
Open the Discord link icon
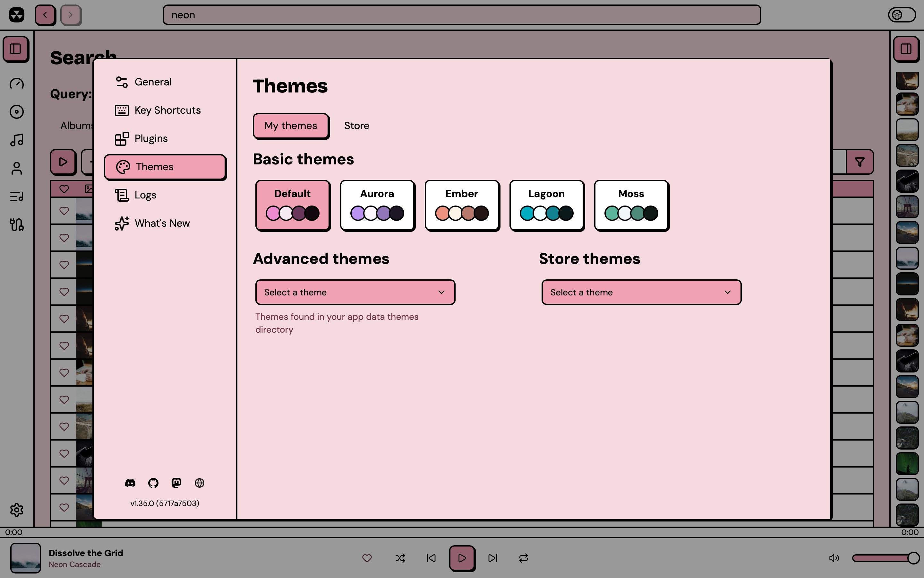[130, 483]
